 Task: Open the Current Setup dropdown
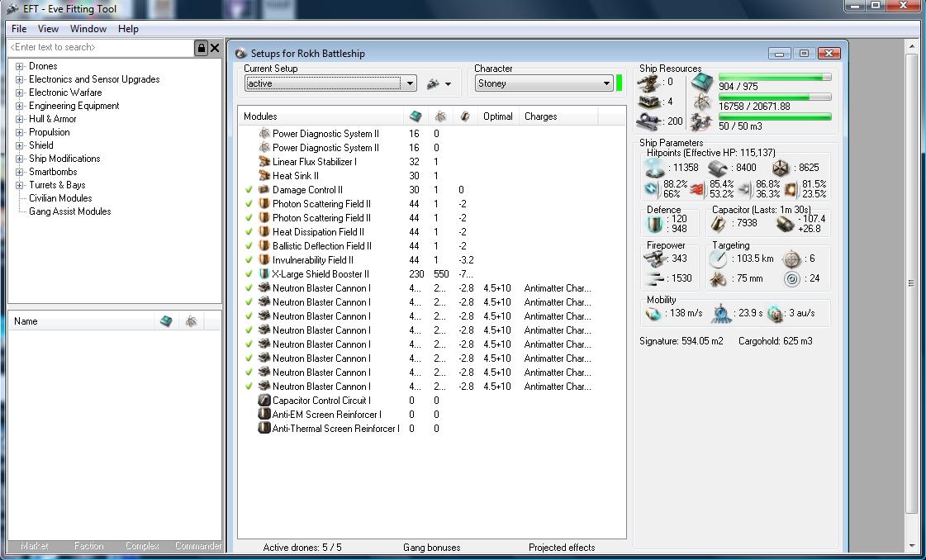tap(410, 83)
